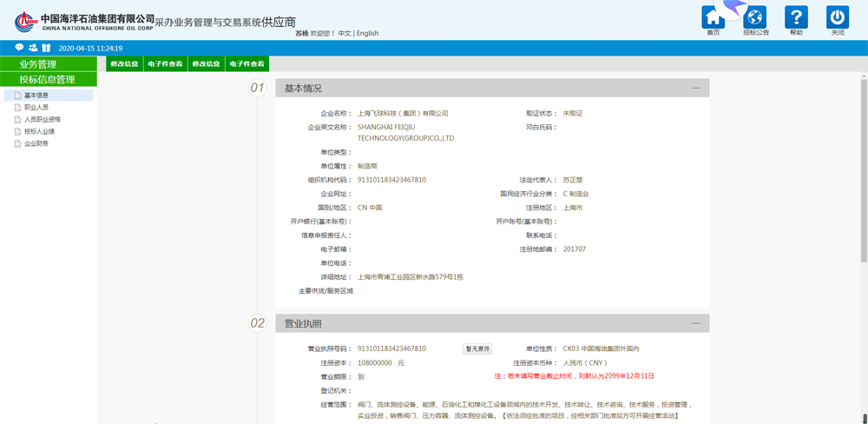This screenshot has height=424, width=868.
Task: Expand the 业务管理 sidebar menu
Action: pyautogui.click(x=49, y=64)
